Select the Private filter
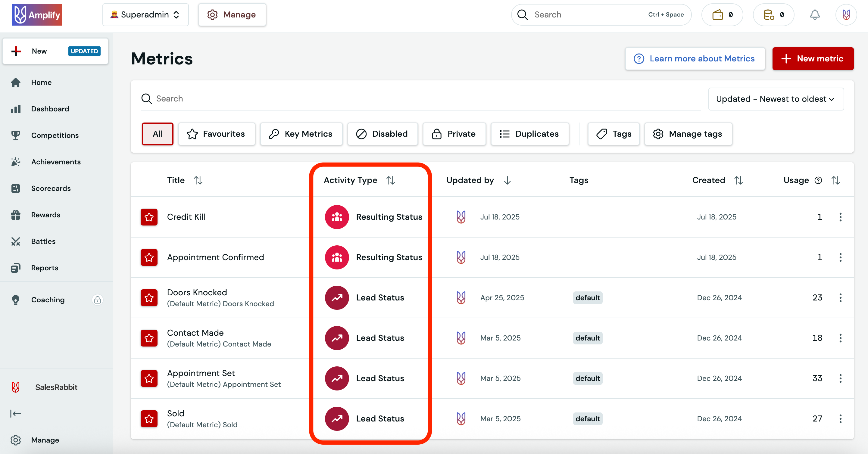 (x=454, y=134)
